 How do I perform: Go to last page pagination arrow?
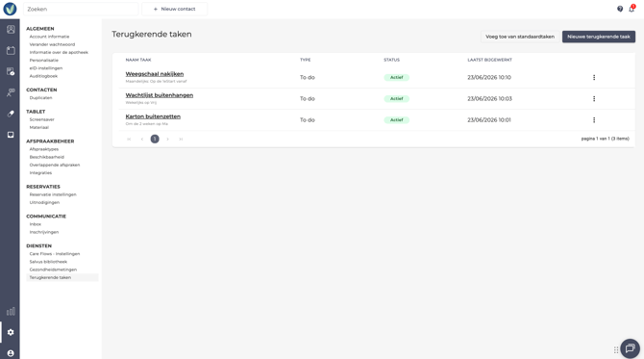pyautogui.click(x=181, y=139)
